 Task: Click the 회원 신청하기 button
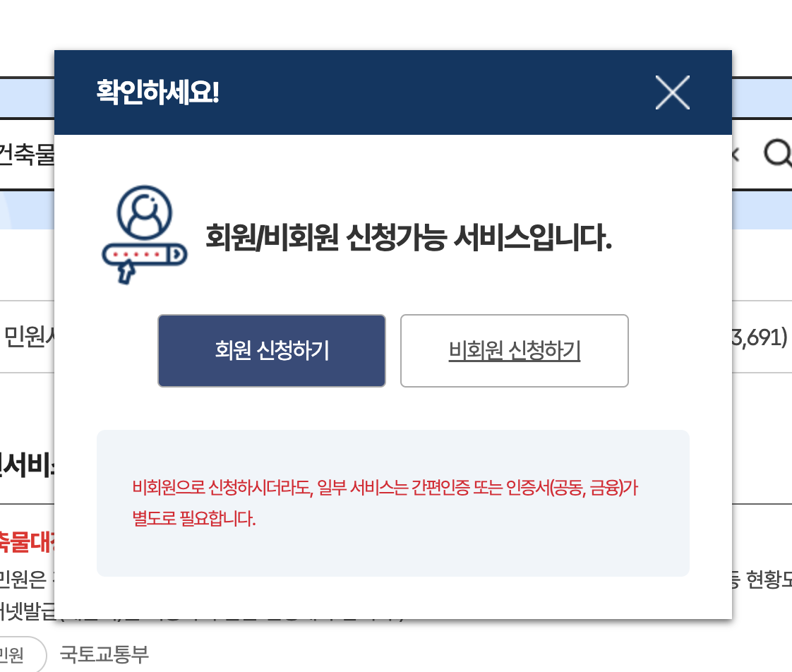tap(272, 351)
